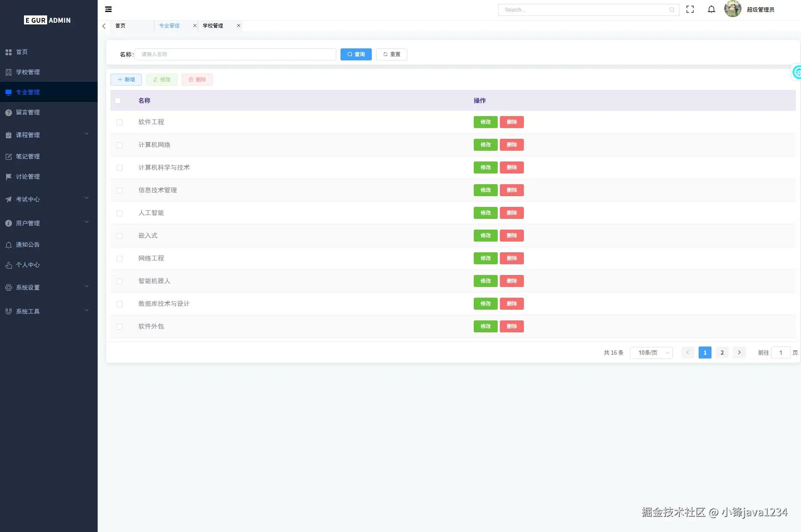Check the 计算机科学与技术 row checkbox
Image resolution: width=801 pixels, height=532 pixels.
pyautogui.click(x=120, y=168)
